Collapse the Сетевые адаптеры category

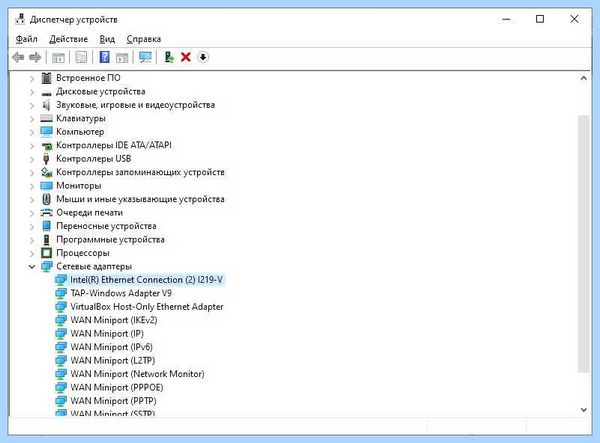(x=32, y=267)
